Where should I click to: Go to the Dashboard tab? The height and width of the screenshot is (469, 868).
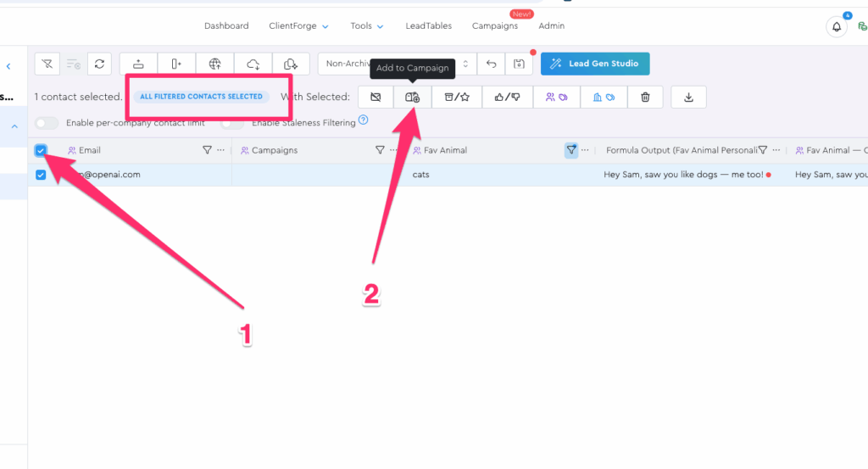[226, 26]
